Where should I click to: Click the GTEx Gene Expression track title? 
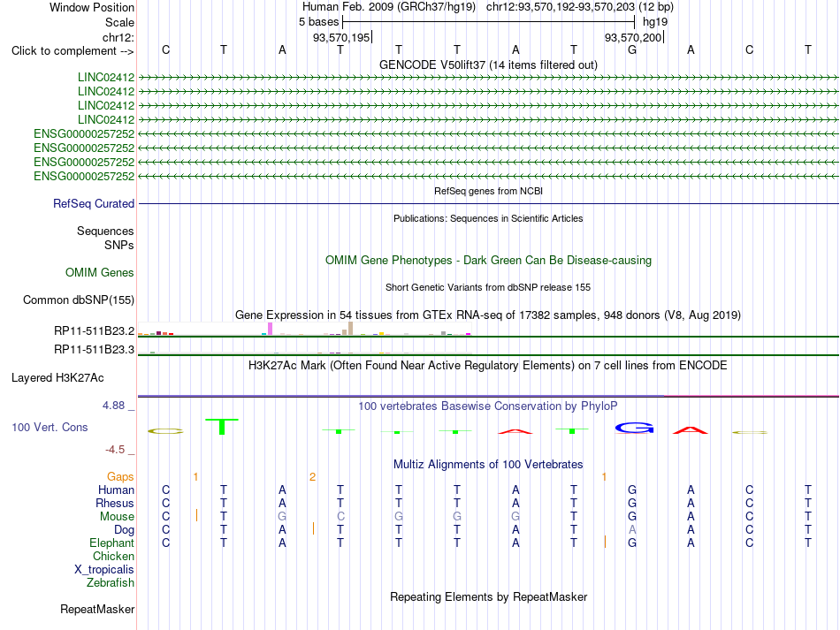pos(488,315)
